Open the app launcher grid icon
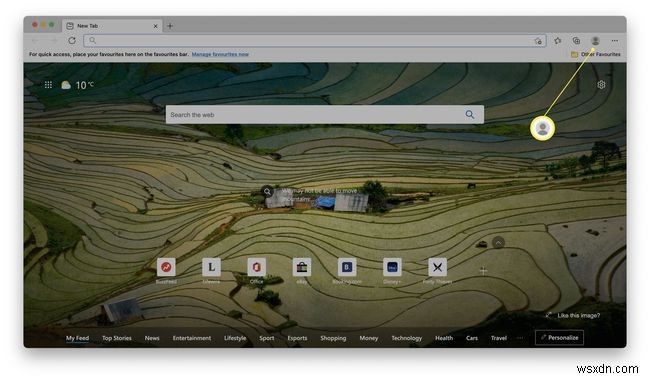 tap(48, 85)
